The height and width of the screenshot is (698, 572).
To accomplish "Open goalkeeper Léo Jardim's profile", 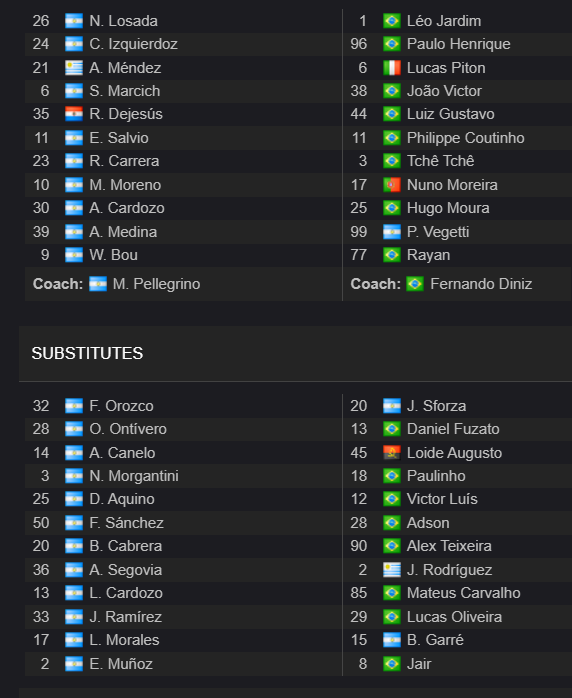I will (444, 21).
